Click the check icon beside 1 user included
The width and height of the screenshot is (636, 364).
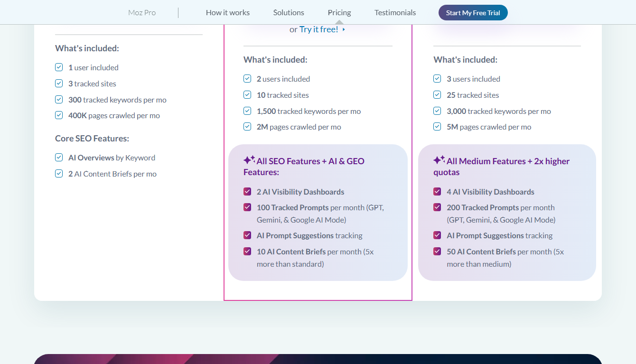(x=59, y=67)
